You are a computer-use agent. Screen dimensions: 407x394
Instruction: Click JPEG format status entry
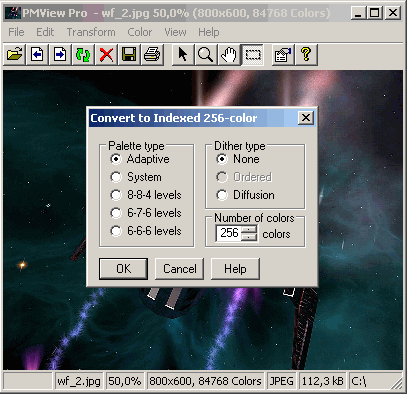coord(282,381)
